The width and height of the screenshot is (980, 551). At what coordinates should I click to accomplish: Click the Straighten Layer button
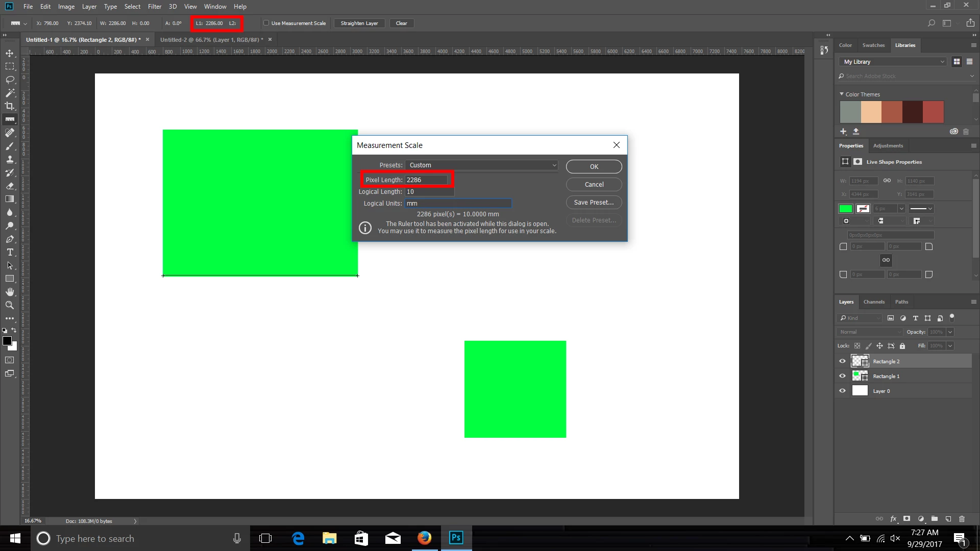pyautogui.click(x=359, y=23)
